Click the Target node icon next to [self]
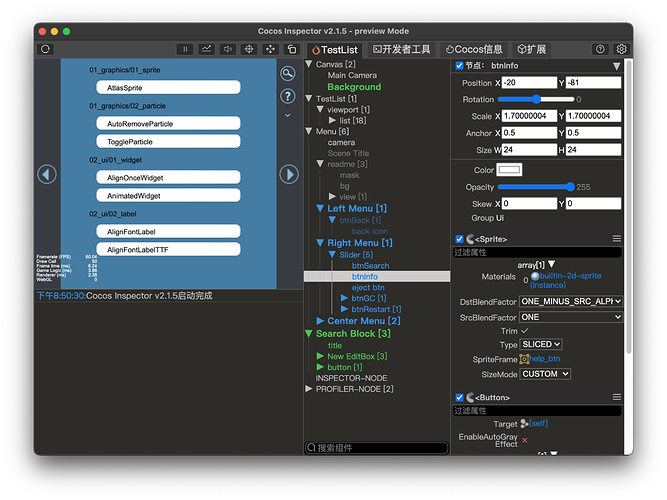This screenshot has width=667, height=500. click(x=524, y=423)
